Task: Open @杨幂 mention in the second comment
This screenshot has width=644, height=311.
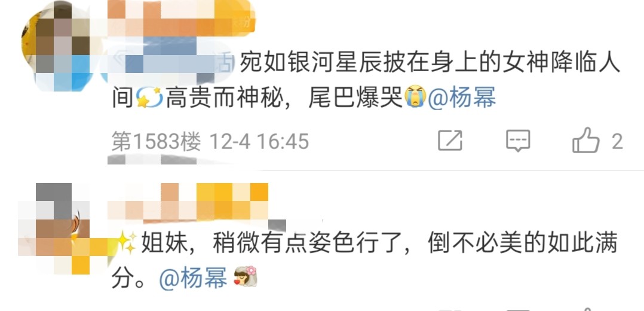Action: [x=193, y=278]
